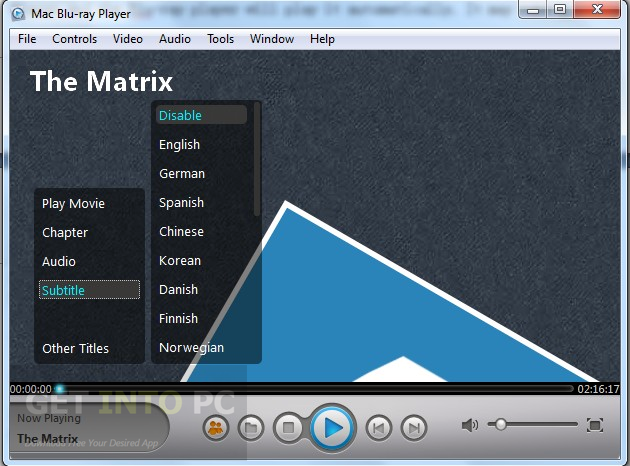Open the File menu
This screenshot has width=630, height=466.
pos(27,39)
